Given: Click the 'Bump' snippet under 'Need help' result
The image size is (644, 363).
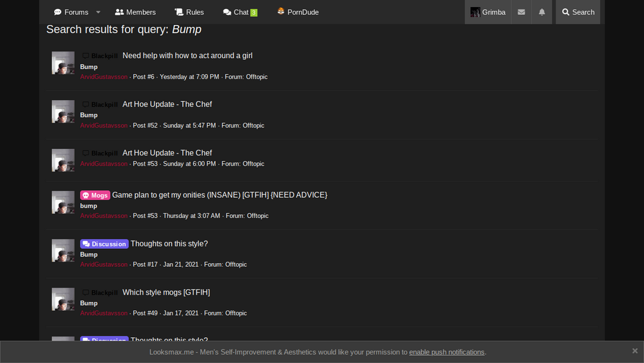Looking at the screenshot, I should pyautogui.click(x=89, y=66).
